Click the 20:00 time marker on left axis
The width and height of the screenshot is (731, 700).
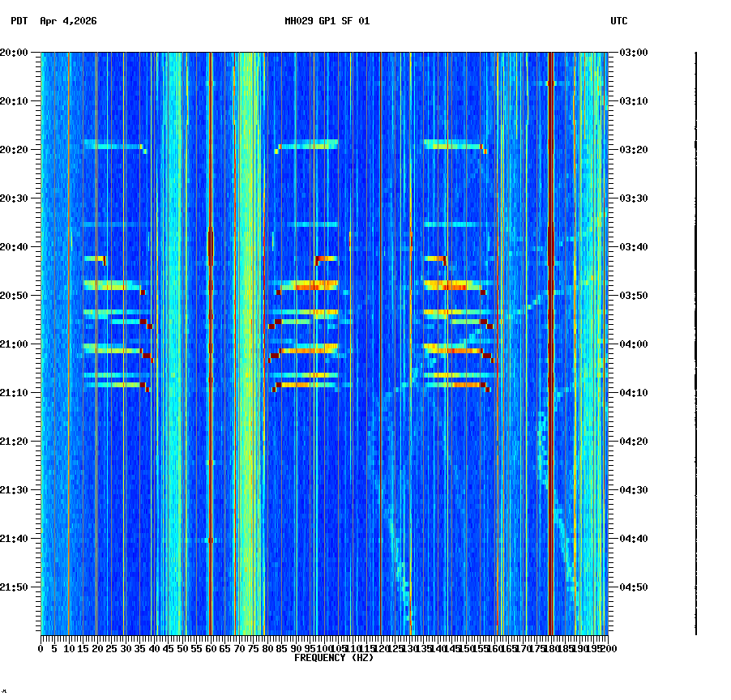(x=19, y=51)
